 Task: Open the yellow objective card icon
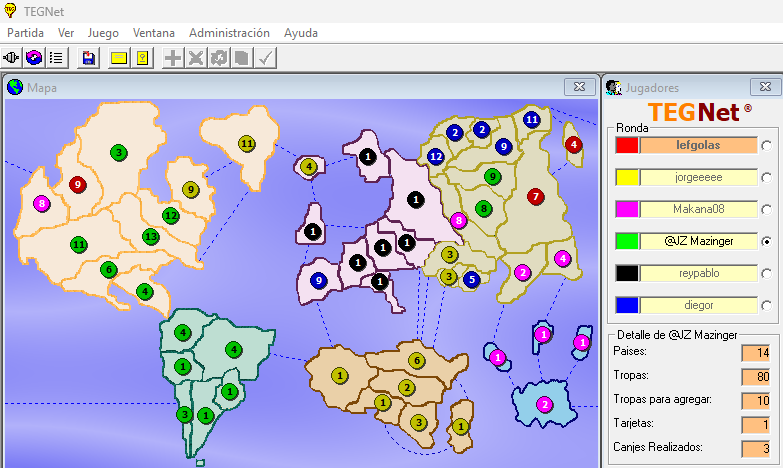click(142, 58)
